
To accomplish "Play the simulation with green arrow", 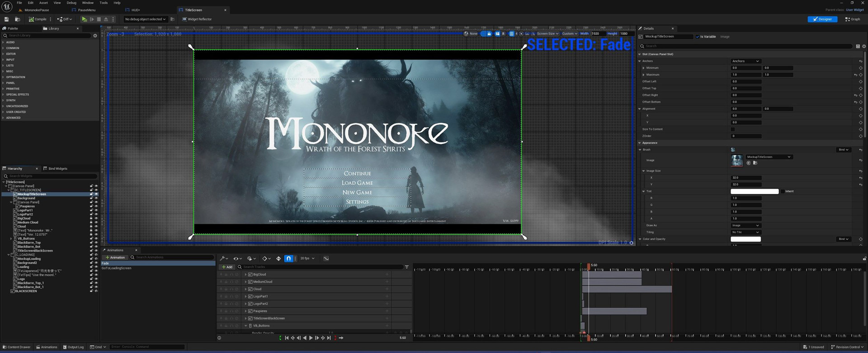I will (x=84, y=19).
